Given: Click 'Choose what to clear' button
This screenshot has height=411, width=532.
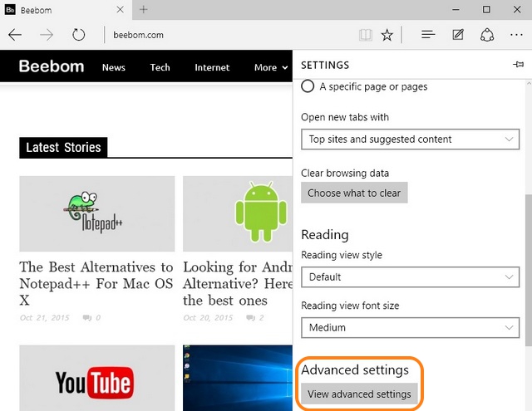Looking at the screenshot, I should coord(354,193).
